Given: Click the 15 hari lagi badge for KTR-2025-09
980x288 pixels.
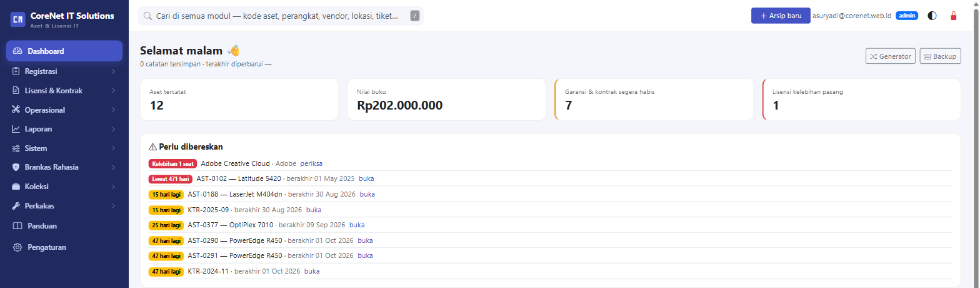Looking at the screenshot, I should (x=166, y=210).
